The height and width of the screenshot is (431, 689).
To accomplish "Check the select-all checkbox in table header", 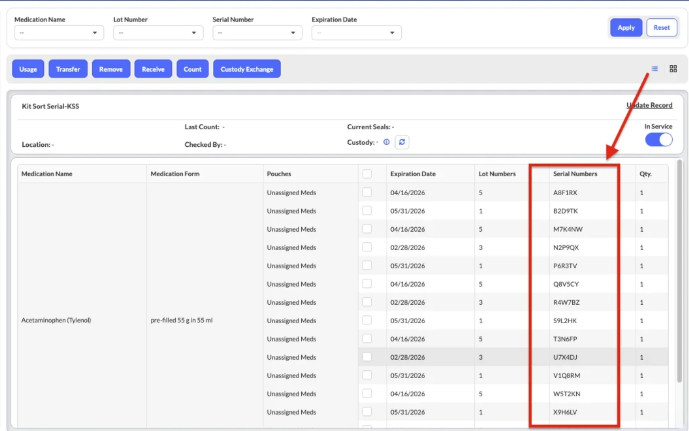I will point(367,173).
